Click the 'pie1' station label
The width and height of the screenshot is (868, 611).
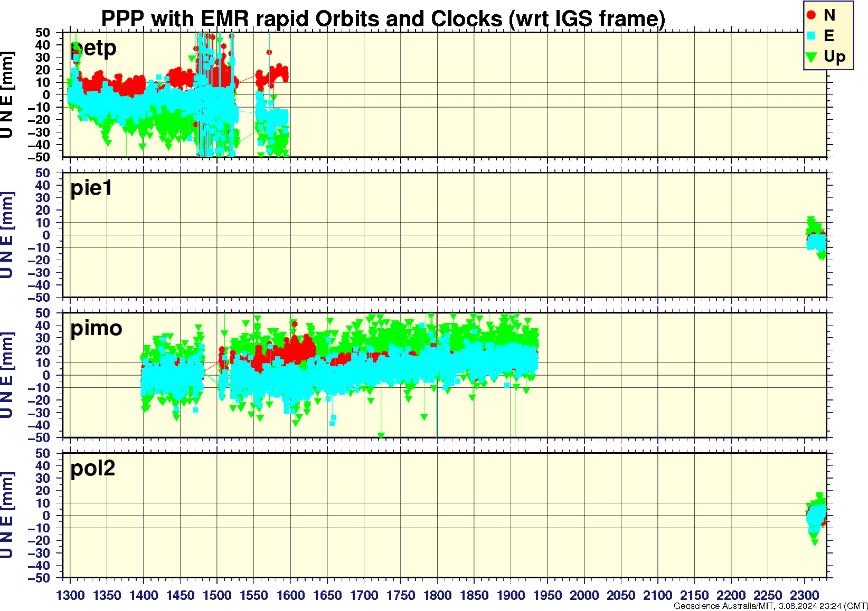click(x=91, y=188)
